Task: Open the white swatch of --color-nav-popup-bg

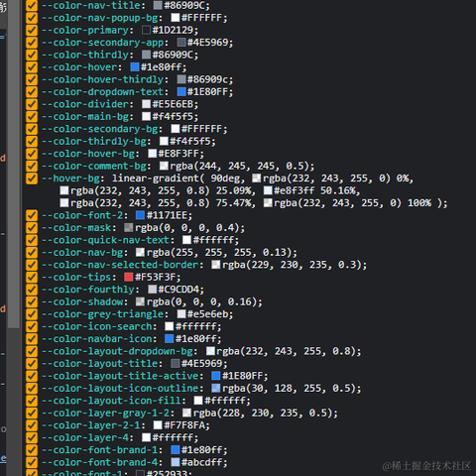Action: [x=176, y=18]
